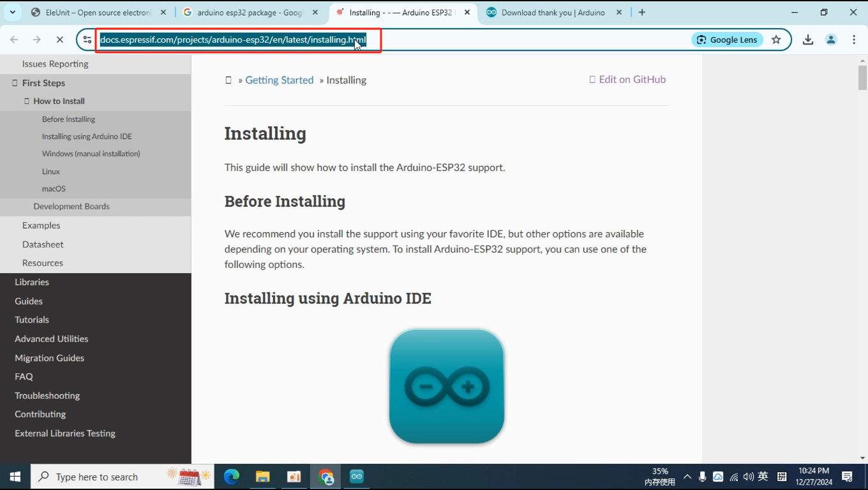The image size is (868, 490).
Task: Open Issues Reporting in sidebar
Action: click(55, 64)
